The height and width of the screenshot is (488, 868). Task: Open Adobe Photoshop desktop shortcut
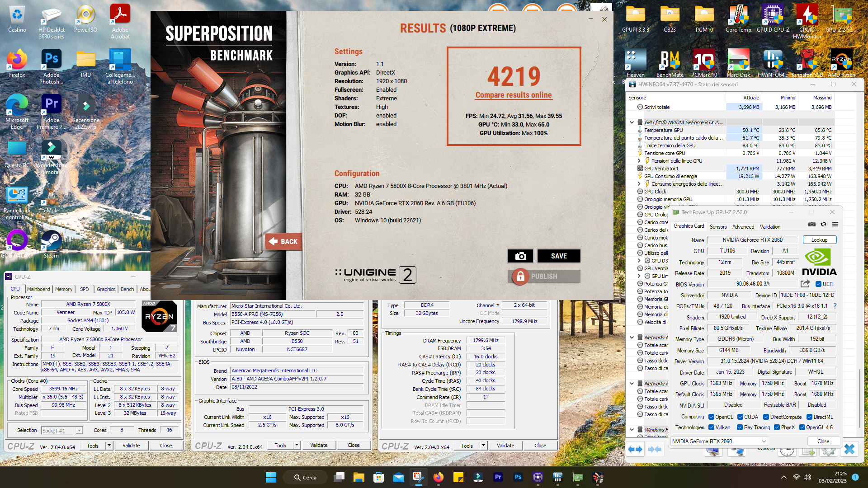click(x=51, y=66)
